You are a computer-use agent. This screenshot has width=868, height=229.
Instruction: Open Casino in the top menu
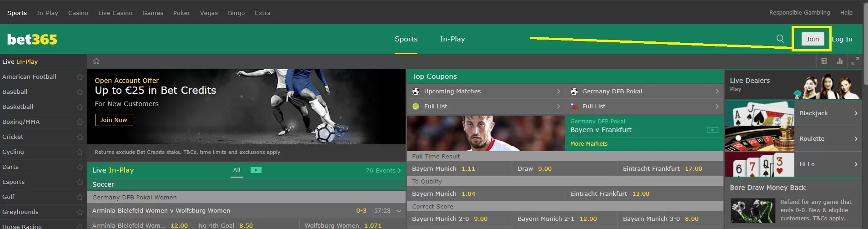(78, 13)
